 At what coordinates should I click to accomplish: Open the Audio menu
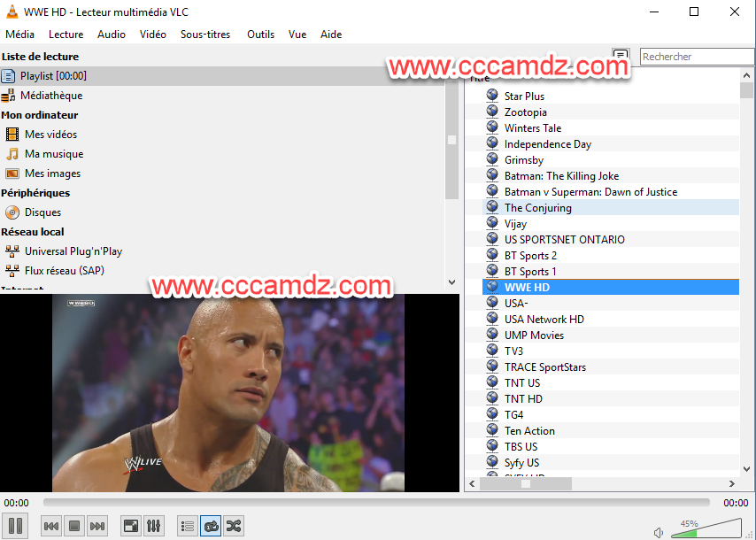pyautogui.click(x=112, y=35)
